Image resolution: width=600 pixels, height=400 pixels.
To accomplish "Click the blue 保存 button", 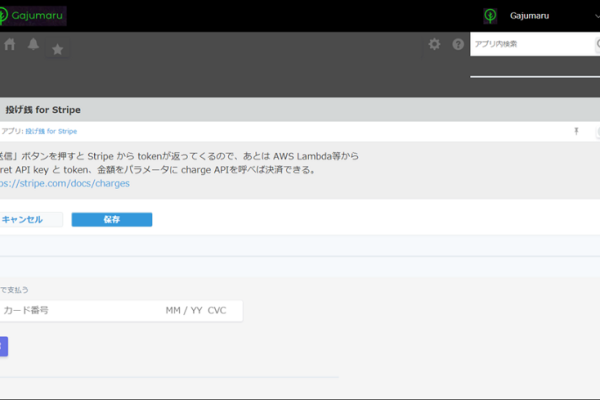I will click(112, 219).
